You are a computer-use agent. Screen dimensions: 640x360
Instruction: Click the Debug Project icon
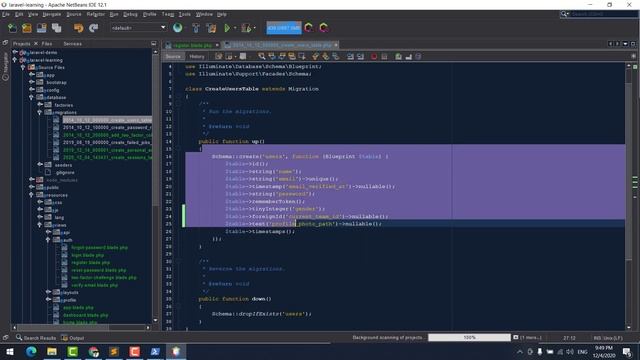click(245, 28)
